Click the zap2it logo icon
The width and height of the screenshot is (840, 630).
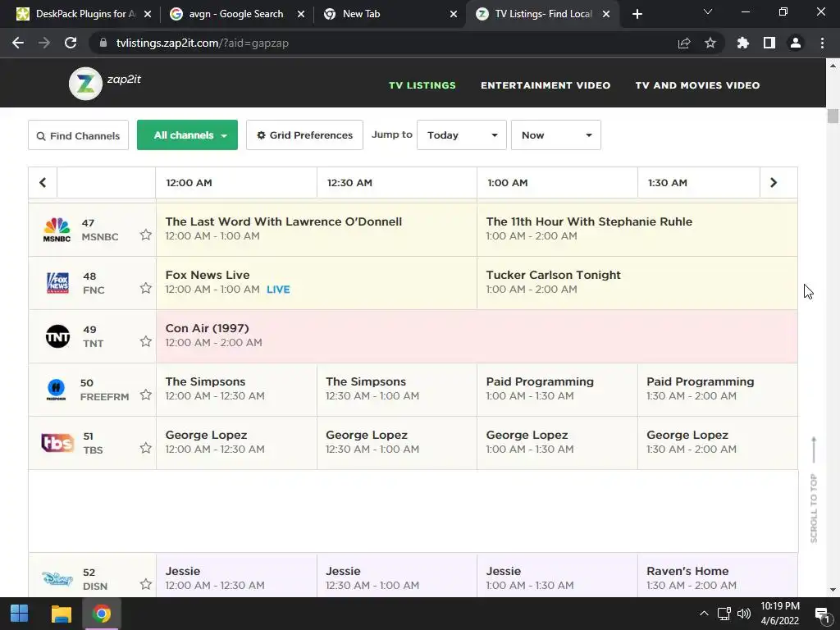[x=85, y=84]
